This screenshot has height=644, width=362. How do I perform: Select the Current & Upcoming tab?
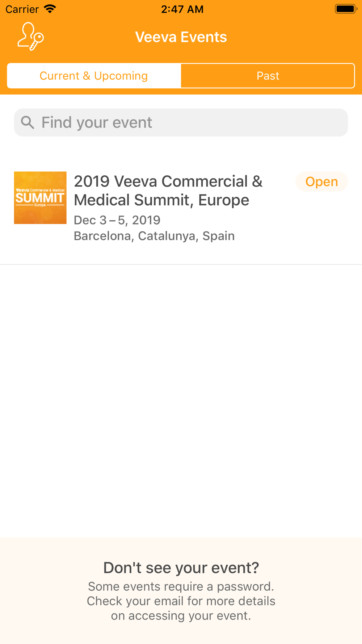[94, 76]
